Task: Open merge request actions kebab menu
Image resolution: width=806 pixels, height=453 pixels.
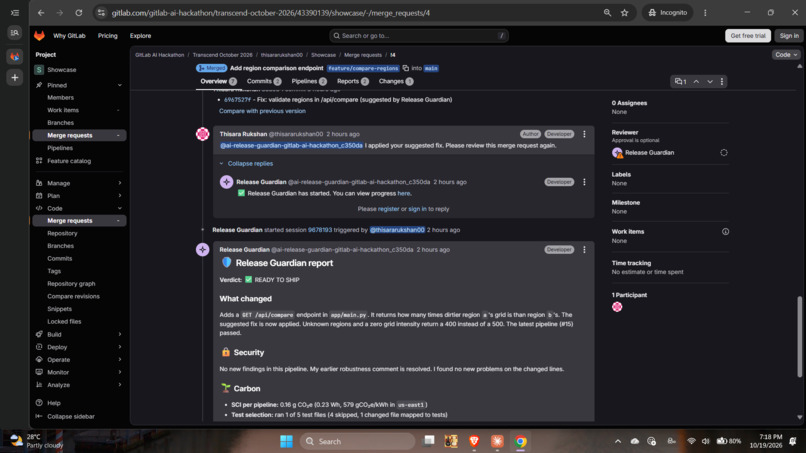Action: pyautogui.click(x=722, y=82)
